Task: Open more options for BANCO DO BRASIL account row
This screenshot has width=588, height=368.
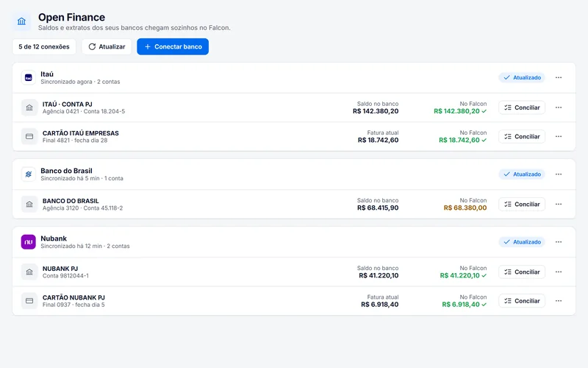Action: [559, 205]
